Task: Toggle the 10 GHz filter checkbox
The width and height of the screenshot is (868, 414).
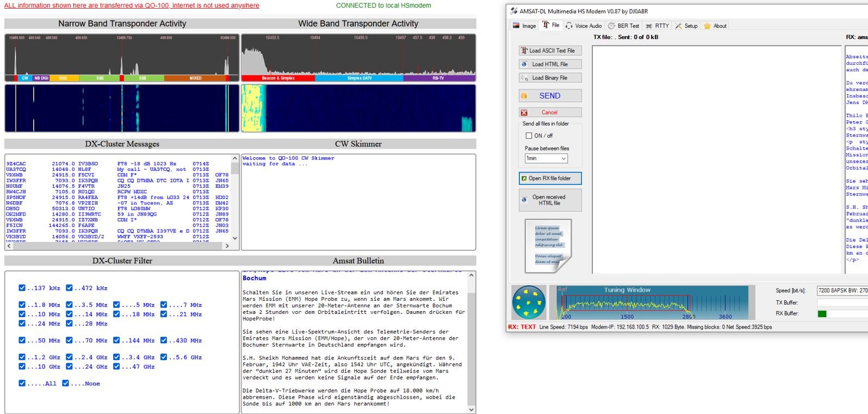Action: pos(22,366)
